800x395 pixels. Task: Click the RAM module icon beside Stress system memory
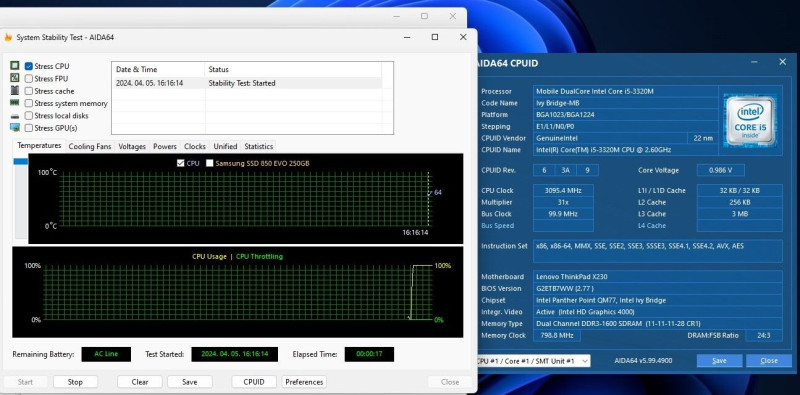(x=15, y=103)
